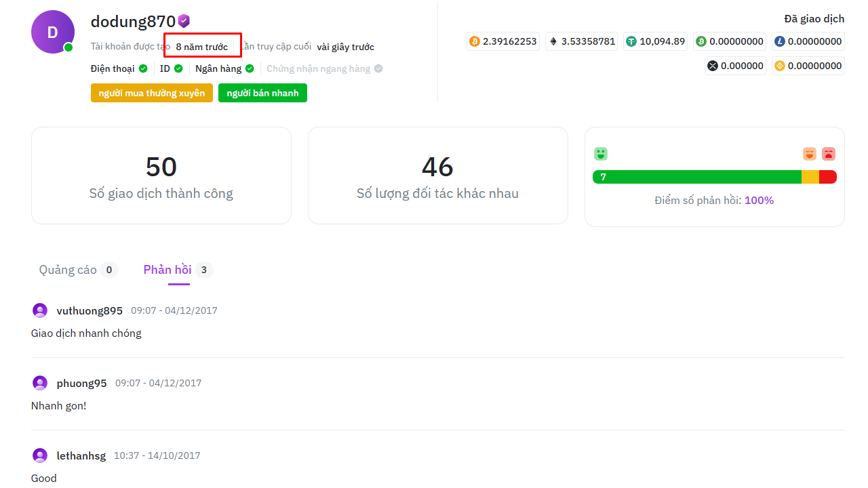Click the orange neutral face feedback icon
Viewport: 868px width, 488px height.
(x=810, y=154)
